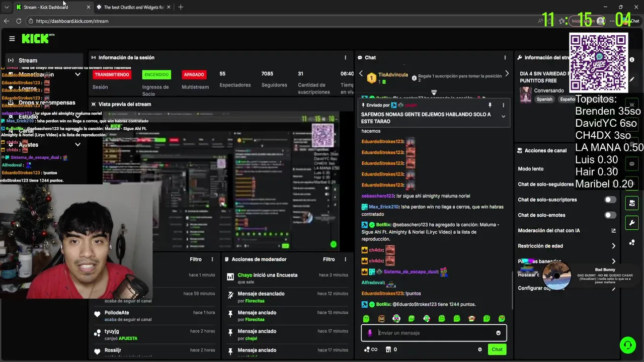Open the Acciones de moderador options menu
The height and width of the screenshot is (362, 644).
pyautogui.click(x=345, y=259)
